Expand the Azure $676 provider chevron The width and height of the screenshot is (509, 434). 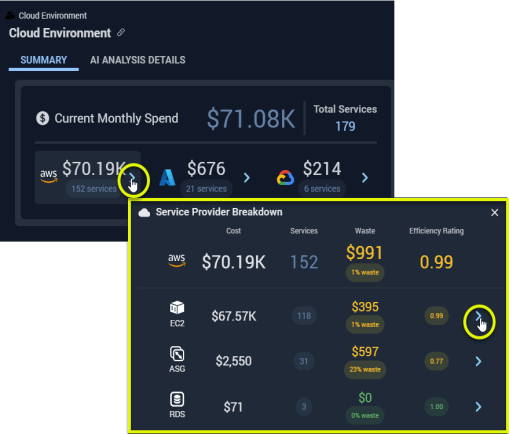click(x=247, y=178)
